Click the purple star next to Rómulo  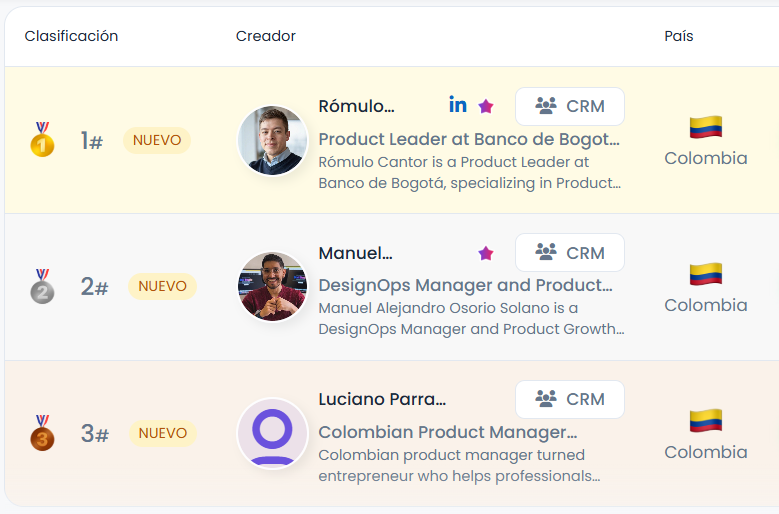[486, 106]
